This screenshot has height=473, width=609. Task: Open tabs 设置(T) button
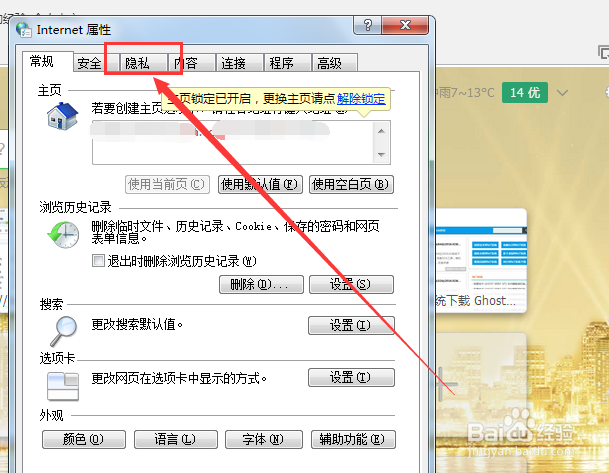351,377
